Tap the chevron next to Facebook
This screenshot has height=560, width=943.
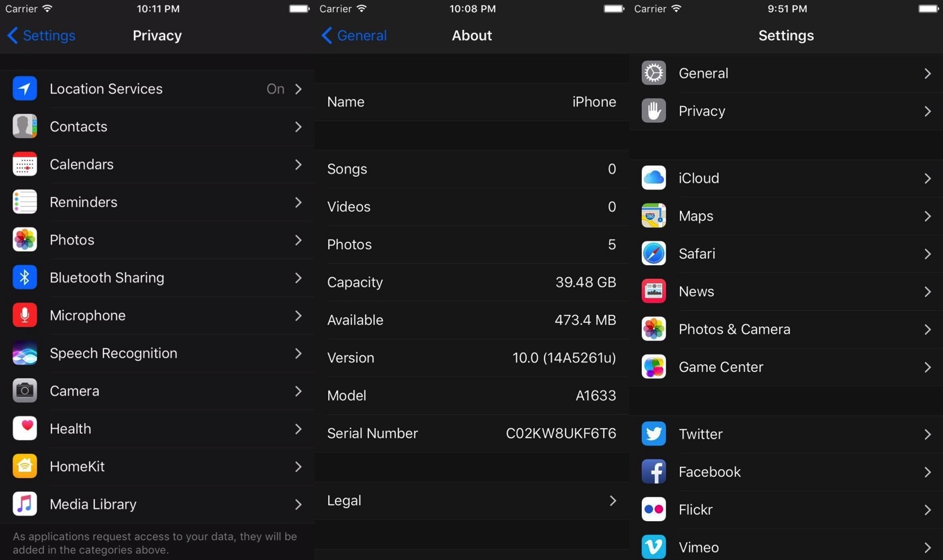click(x=927, y=472)
